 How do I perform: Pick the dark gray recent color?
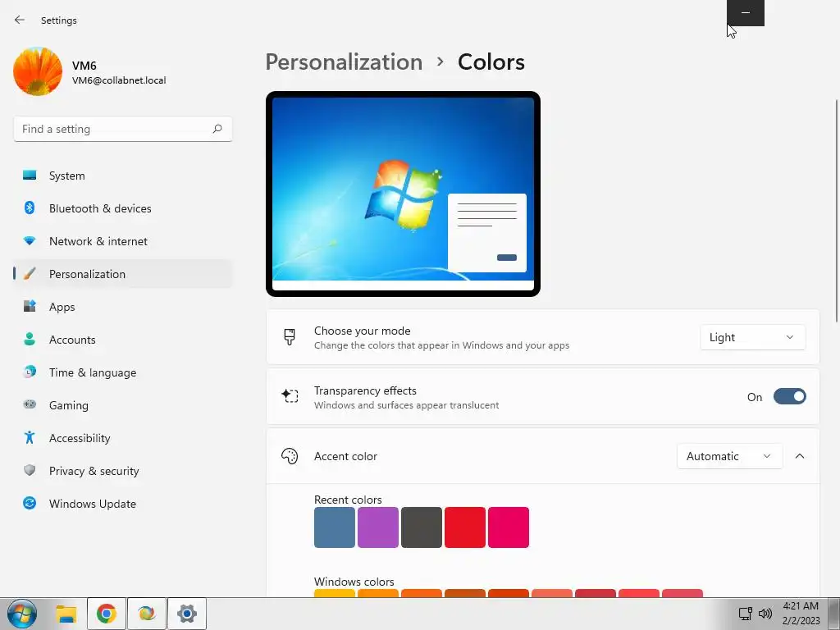coord(422,527)
